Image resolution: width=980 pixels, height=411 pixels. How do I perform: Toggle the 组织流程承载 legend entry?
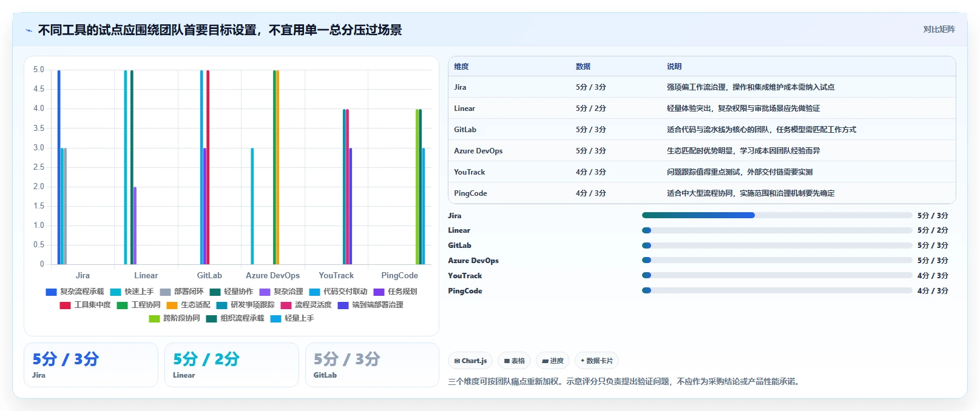(235, 318)
